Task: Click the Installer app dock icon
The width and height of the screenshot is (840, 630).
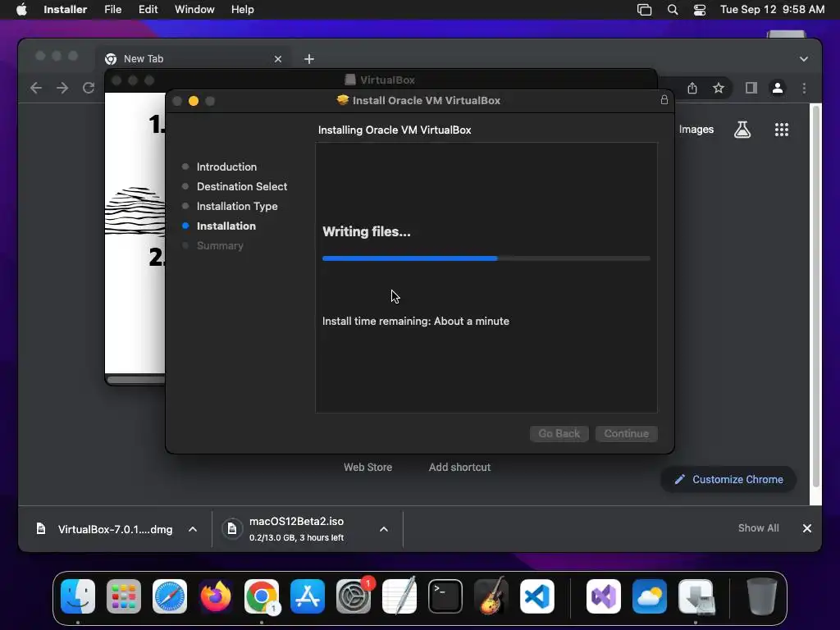Action: point(696,596)
